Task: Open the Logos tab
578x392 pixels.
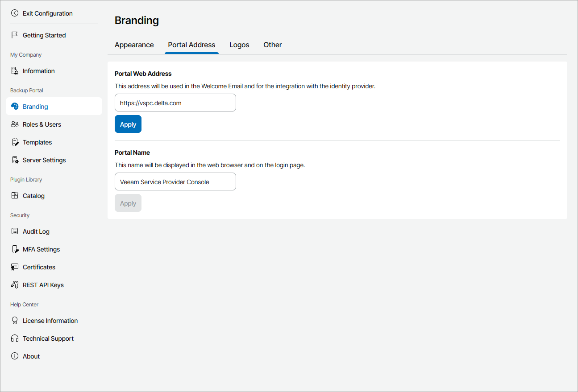Action: [239, 45]
